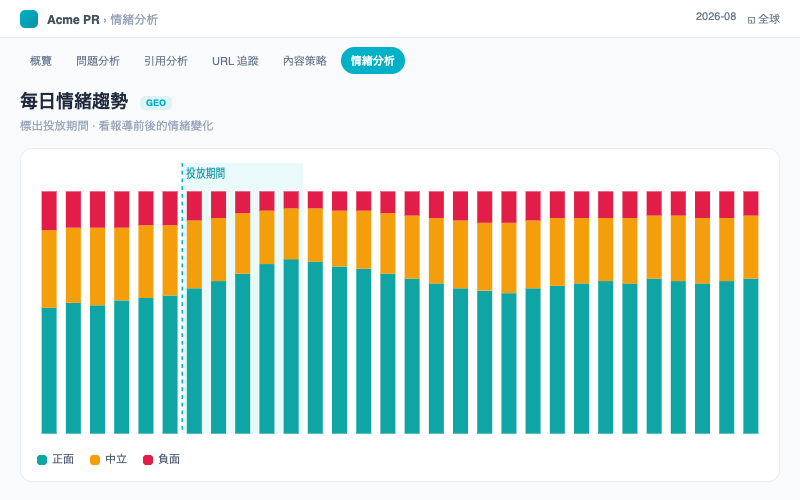Click the 投放期間 label in the chart
Image resolution: width=800 pixels, height=500 pixels.
pyautogui.click(x=206, y=173)
